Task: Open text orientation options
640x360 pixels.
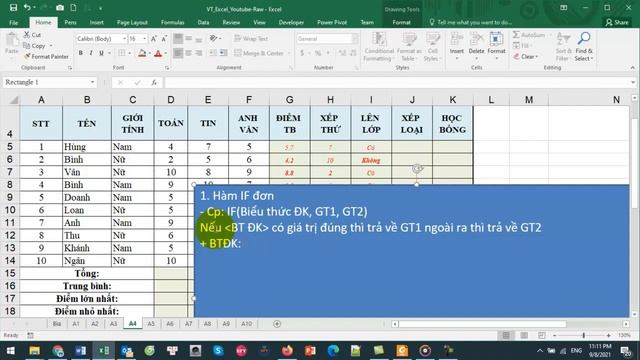Action: (x=215, y=39)
